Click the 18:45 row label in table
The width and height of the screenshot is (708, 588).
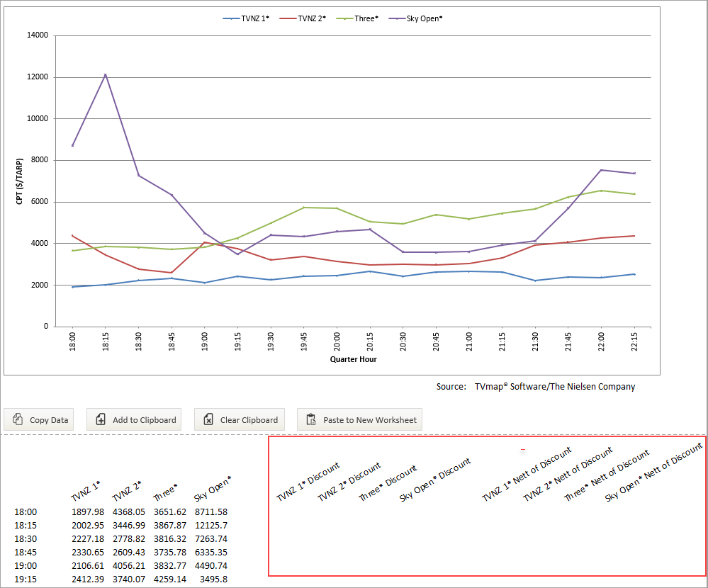pyautogui.click(x=26, y=553)
